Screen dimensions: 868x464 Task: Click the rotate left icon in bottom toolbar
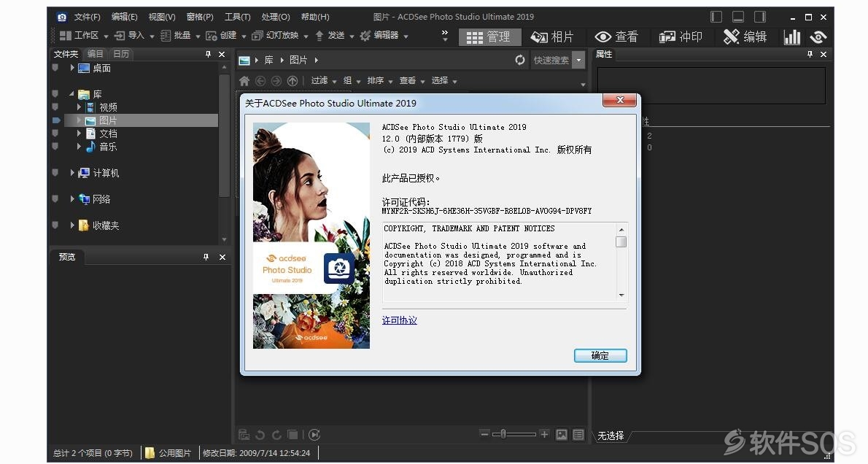[260, 435]
